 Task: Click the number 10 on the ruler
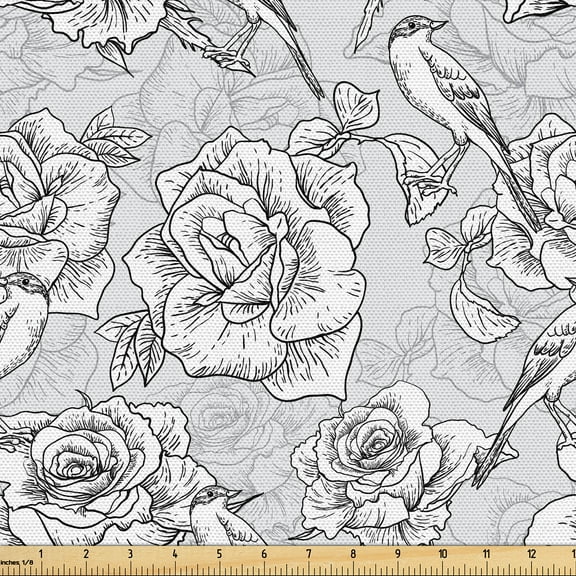[443, 554]
